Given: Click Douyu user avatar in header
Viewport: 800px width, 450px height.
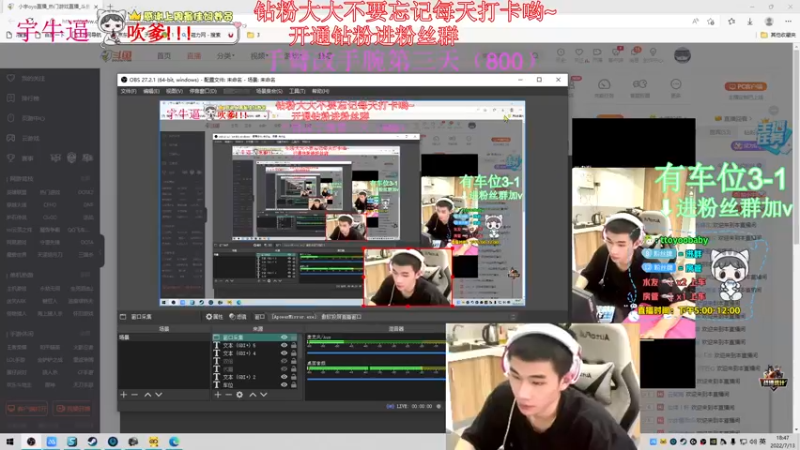Looking at the screenshot, I should 682,55.
